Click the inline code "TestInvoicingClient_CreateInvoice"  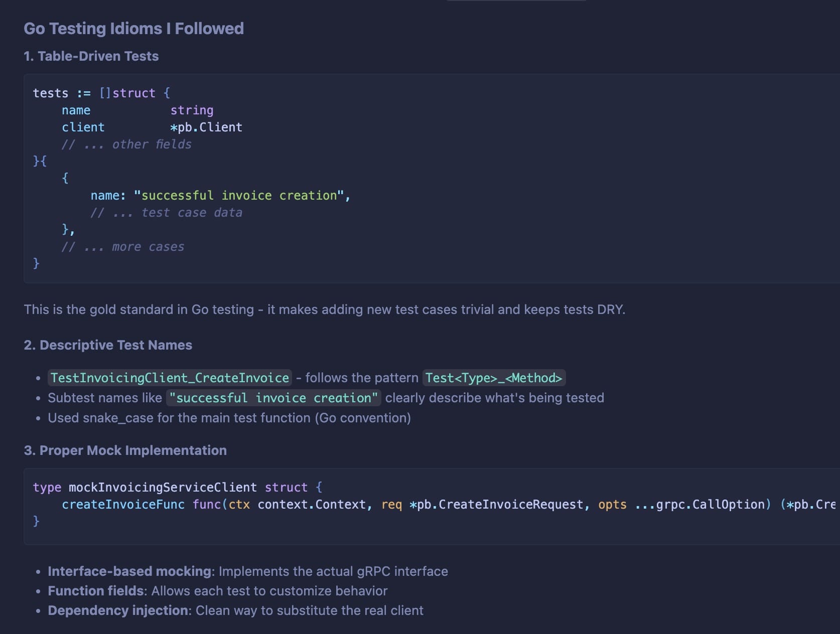(x=170, y=378)
